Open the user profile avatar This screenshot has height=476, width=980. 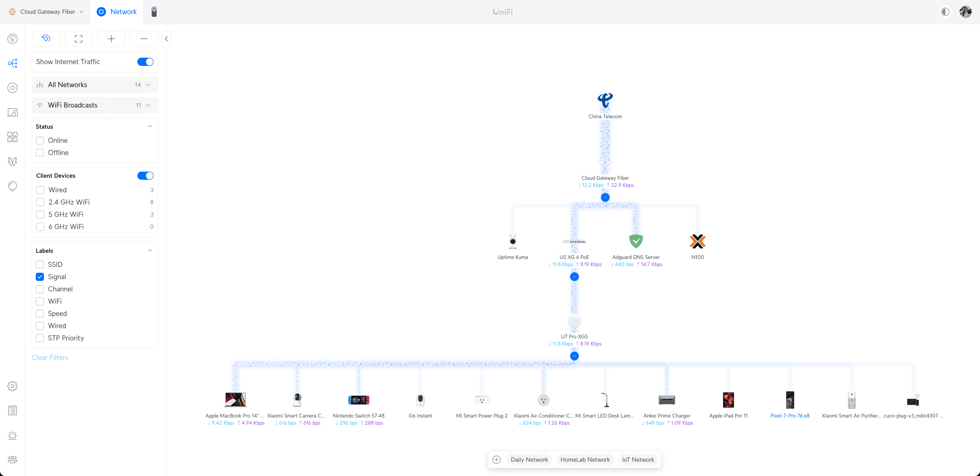point(966,12)
